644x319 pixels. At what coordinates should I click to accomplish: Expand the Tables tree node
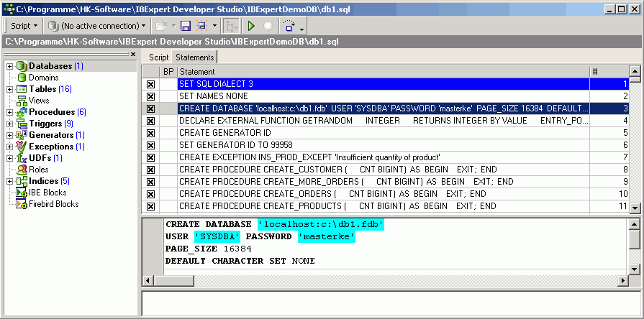pyautogui.click(x=10, y=89)
